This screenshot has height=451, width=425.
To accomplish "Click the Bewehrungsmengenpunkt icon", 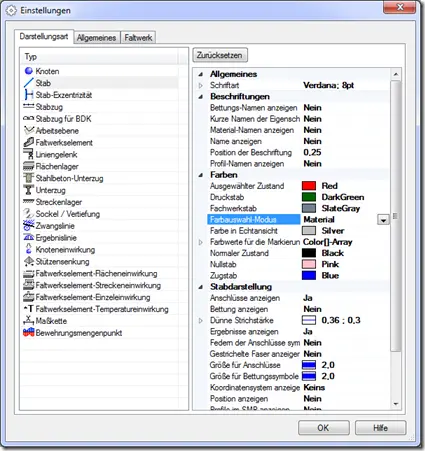I will [29, 332].
